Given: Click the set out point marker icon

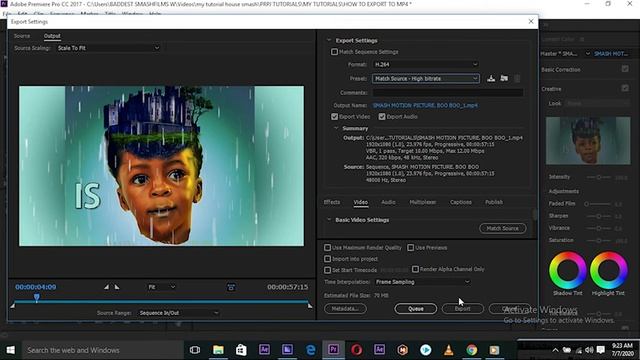Looking at the screenshot, I should (117, 287).
